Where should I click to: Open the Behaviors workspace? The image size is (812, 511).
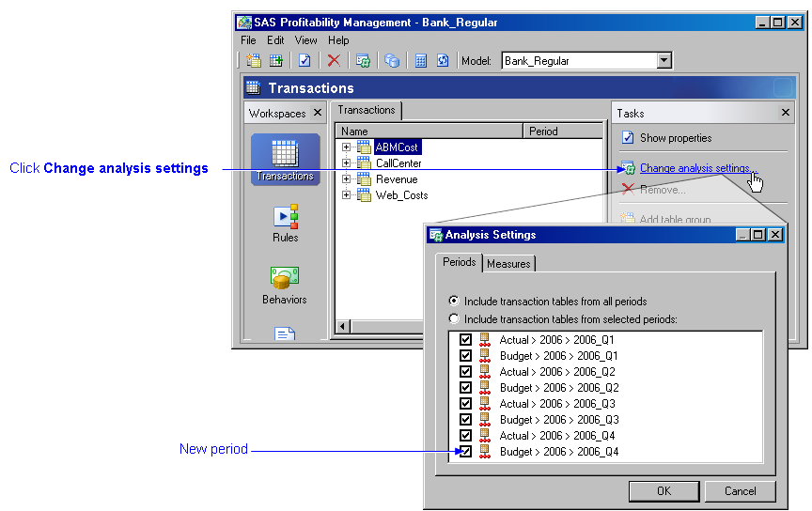(285, 286)
